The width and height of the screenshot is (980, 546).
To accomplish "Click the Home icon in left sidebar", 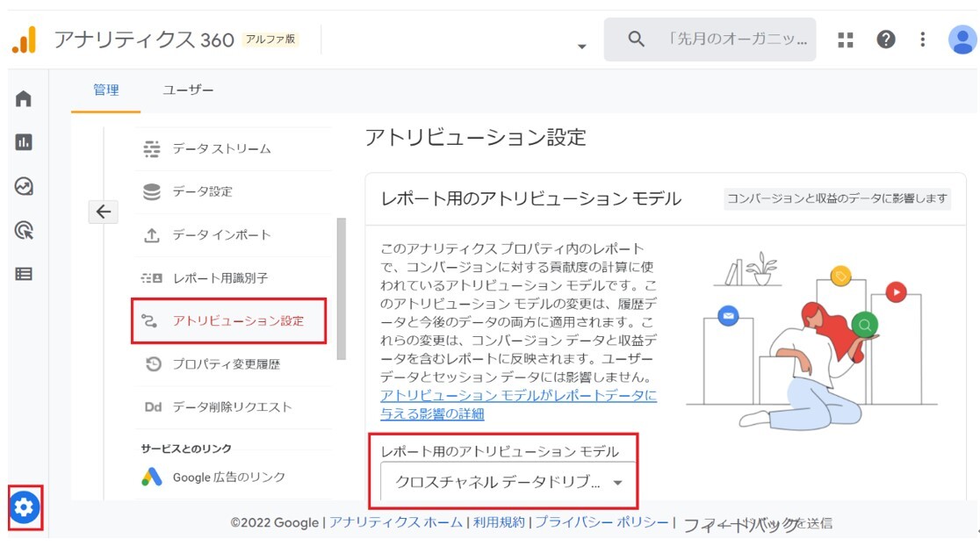I will pos(24,98).
